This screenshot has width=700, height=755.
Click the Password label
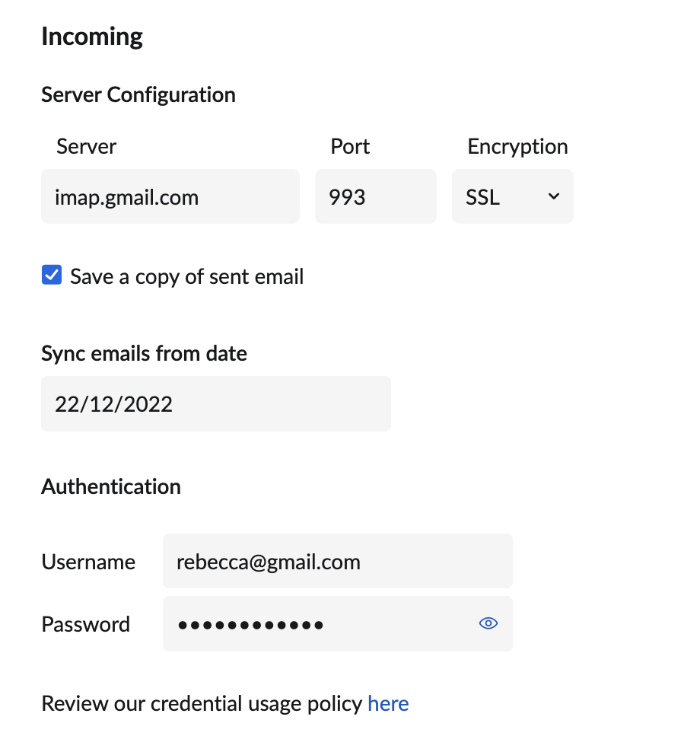coord(86,624)
